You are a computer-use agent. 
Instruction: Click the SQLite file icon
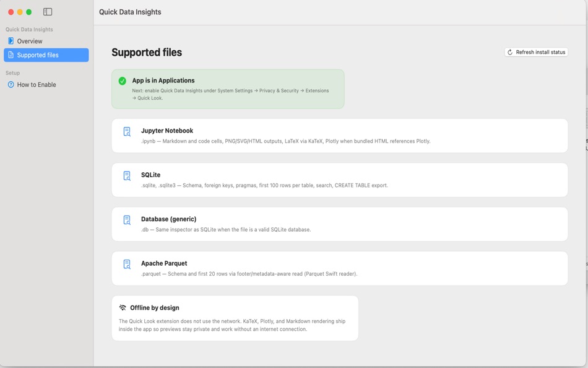(x=127, y=176)
